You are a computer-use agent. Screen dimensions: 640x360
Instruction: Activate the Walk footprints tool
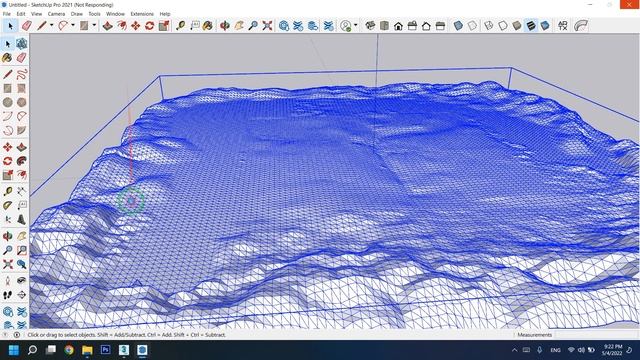[7, 294]
